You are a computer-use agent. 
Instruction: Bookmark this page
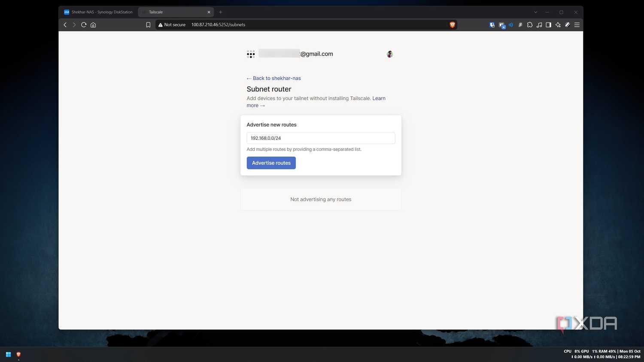coord(148,25)
